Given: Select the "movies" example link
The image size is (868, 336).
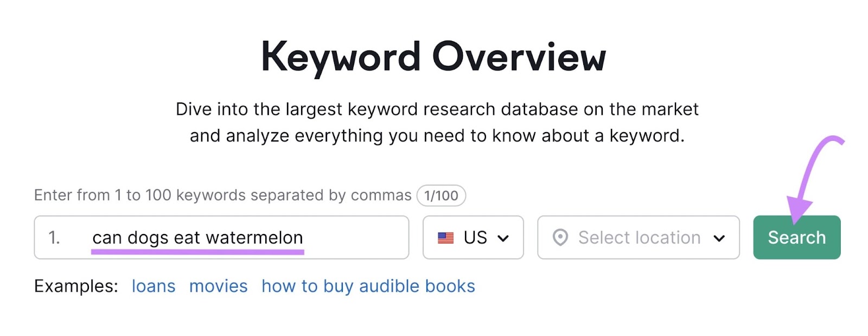Looking at the screenshot, I should (x=218, y=286).
